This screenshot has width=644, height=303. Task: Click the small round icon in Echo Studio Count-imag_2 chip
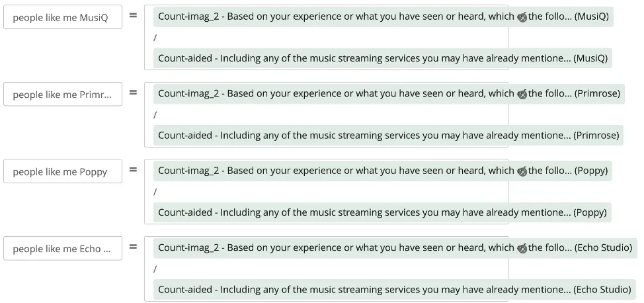pyautogui.click(x=522, y=249)
